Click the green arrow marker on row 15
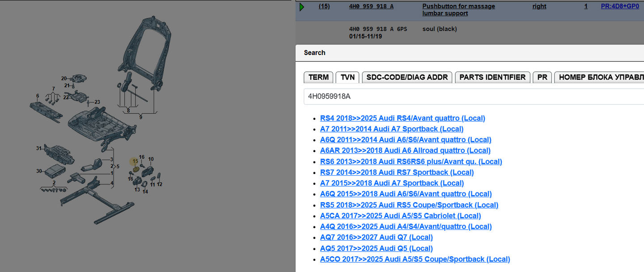The image size is (644, 272). 302,7
